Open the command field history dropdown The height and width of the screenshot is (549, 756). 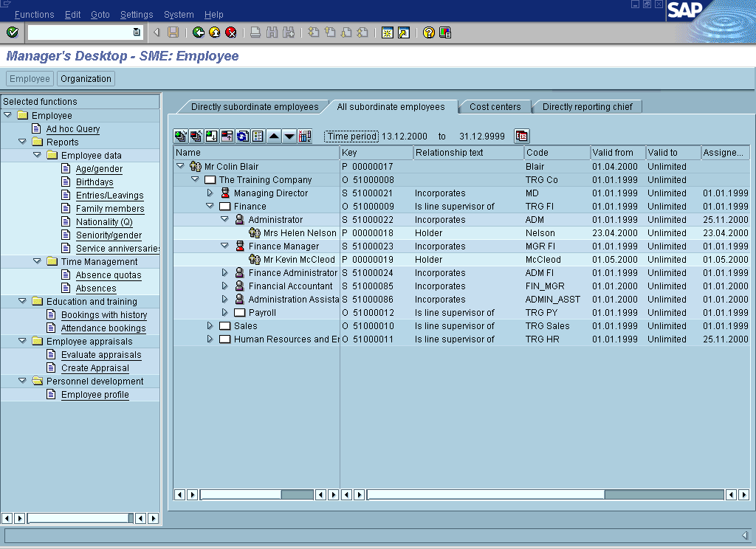point(137,32)
